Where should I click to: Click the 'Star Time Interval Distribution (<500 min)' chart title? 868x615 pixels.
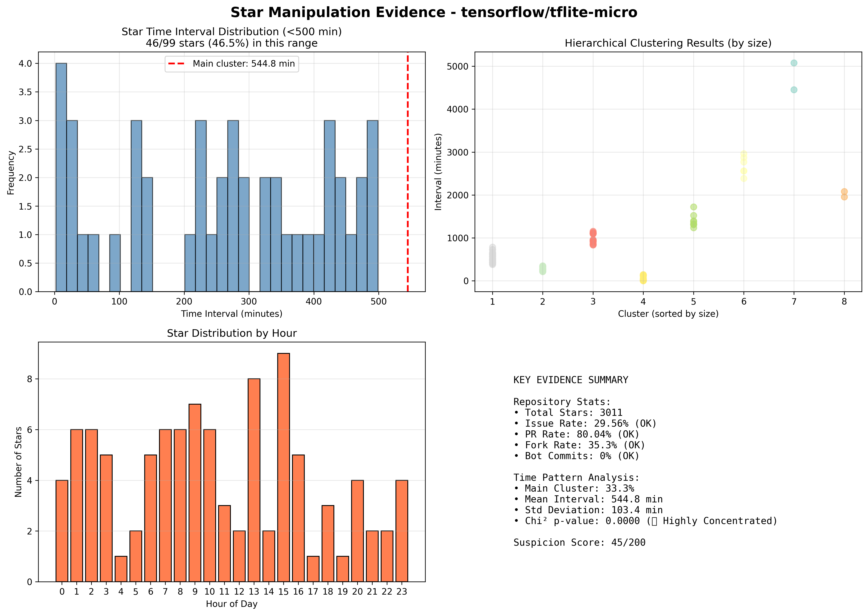pyautogui.click(x=231, y=32)
